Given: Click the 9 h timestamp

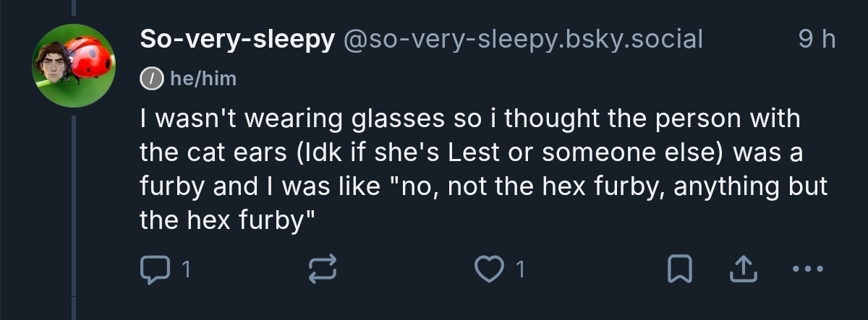Looking at the screenshot, I should coord(817,40).
